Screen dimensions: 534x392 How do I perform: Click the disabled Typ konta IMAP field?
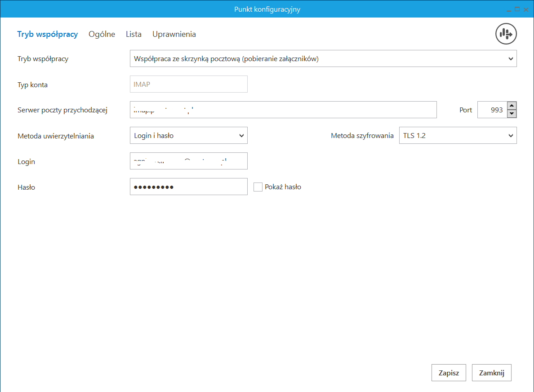click(x=188, y=84)
